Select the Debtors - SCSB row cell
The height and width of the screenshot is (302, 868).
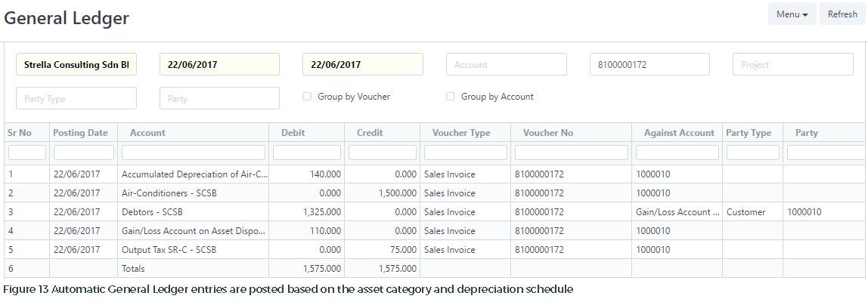pos(194,212)
